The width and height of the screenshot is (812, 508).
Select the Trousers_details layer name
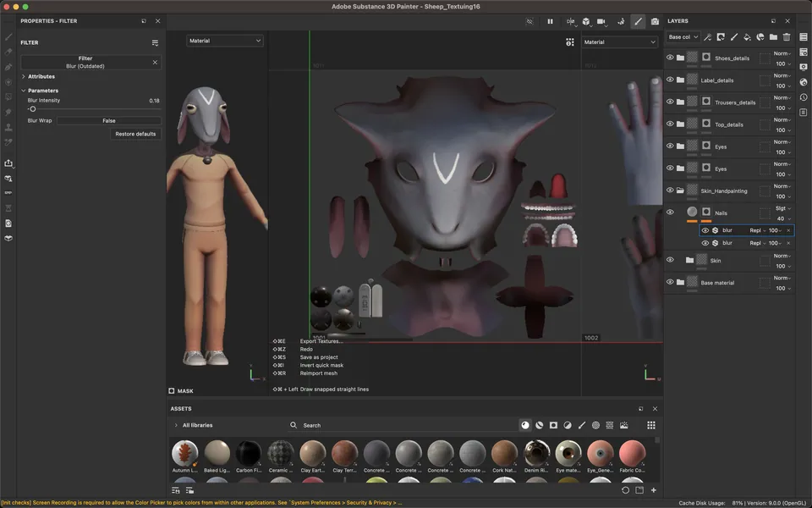(x=735, y=102)
